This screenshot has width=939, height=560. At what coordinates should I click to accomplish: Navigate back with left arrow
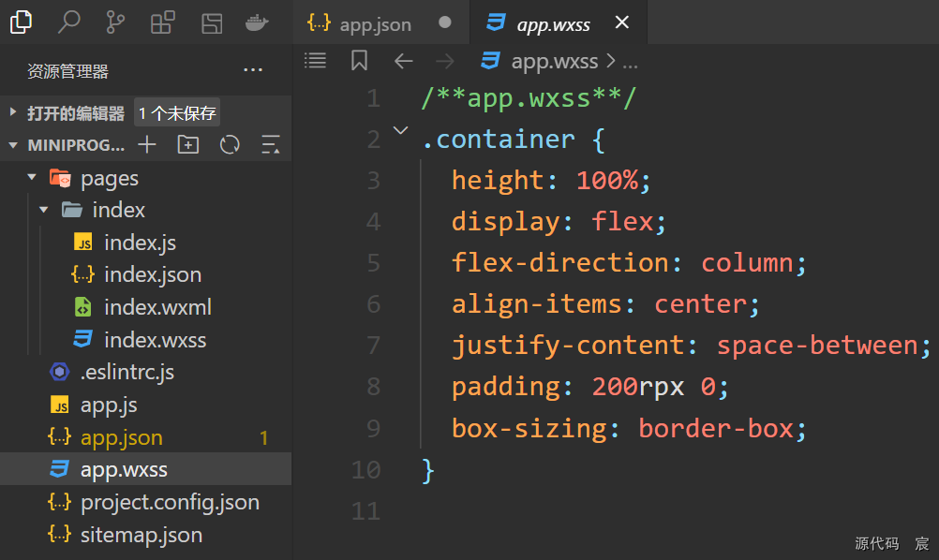click(404, 61)
